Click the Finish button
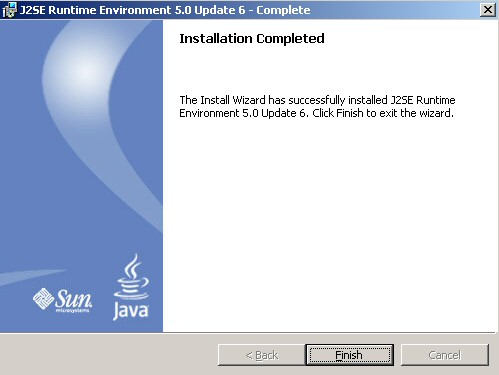Screen dimensions: 499x375 349,355
